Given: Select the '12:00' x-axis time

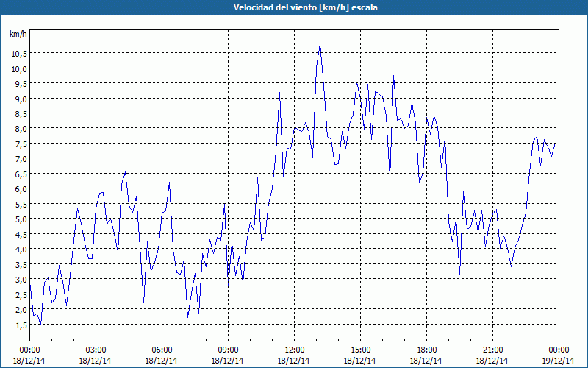Looking at the screenshot, I should [x=295, y=350].
